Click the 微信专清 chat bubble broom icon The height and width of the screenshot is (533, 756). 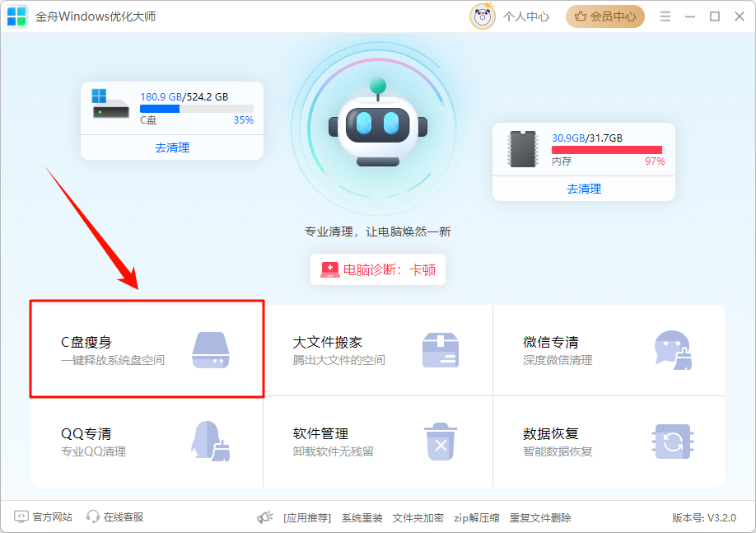point(673,350)
